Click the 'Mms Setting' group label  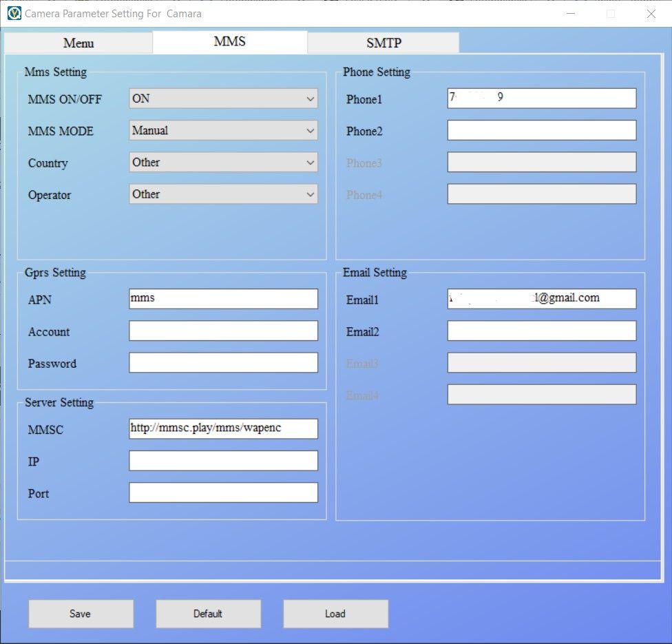point(56,72)
